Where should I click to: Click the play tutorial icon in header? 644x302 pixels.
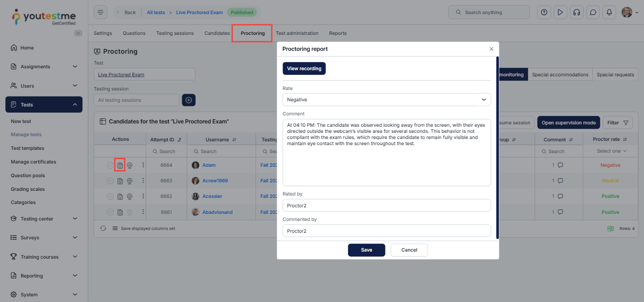tap(560, 12)
